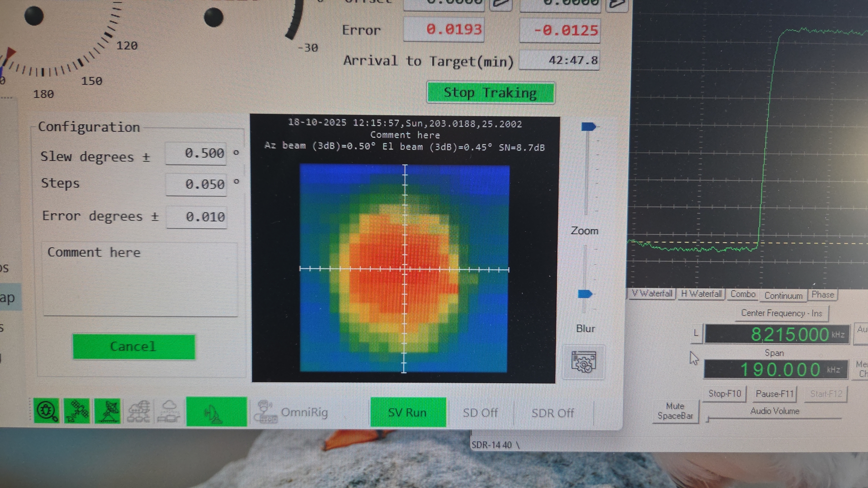868x488 pixels.
Task: Select the bug-finder magnifier tool icon
Action: (47, 411)
